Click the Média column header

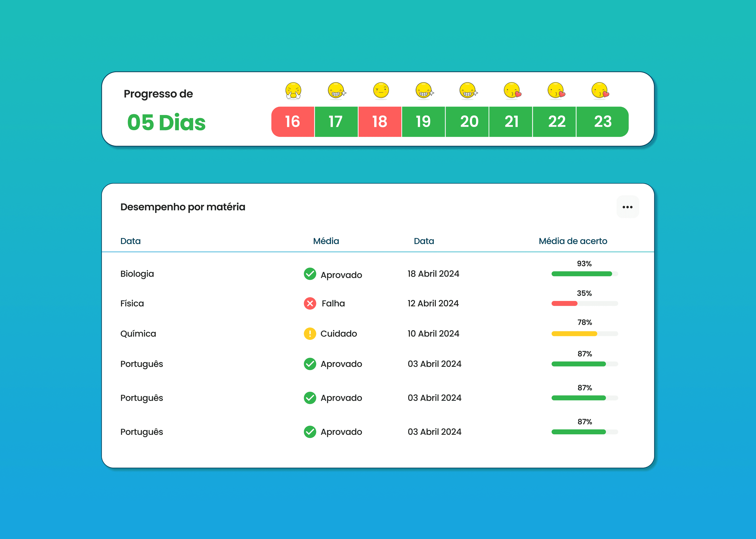click(x=326, y=241)
